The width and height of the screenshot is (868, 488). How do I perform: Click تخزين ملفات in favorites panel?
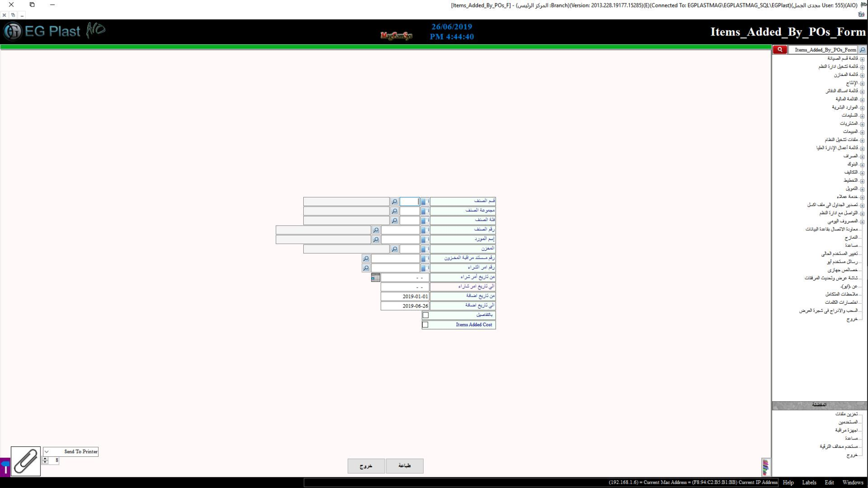[847, 414]
